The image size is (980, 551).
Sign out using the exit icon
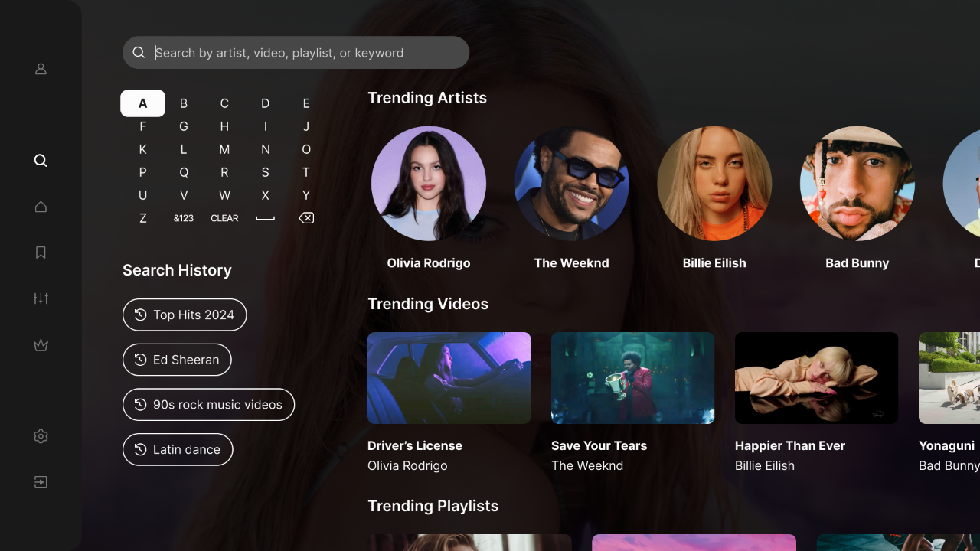(40, 482)
